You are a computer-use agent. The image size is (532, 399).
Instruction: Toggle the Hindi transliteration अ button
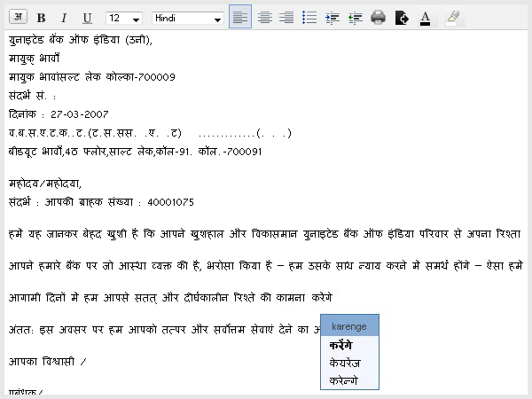[x=18, y=17]
